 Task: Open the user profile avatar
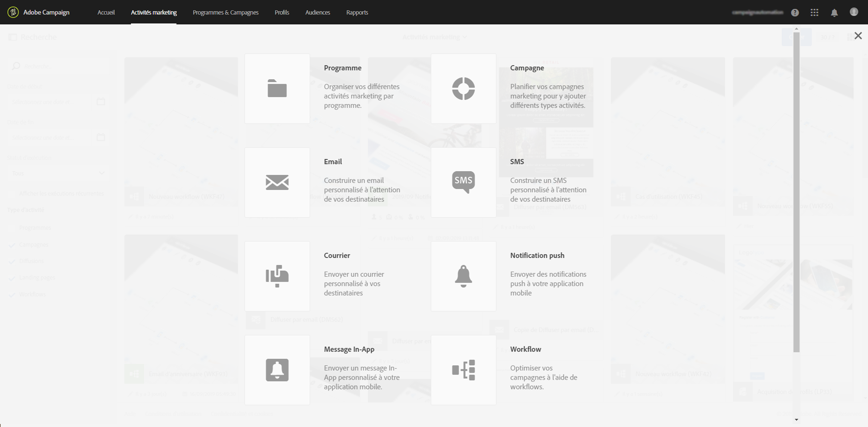pos(854,12)
